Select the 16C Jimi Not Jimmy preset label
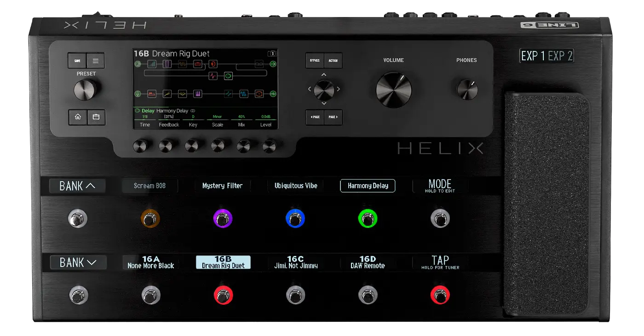The width and height of the screenshot is (644, 336). pyautogui.click(x=295, y=262)
